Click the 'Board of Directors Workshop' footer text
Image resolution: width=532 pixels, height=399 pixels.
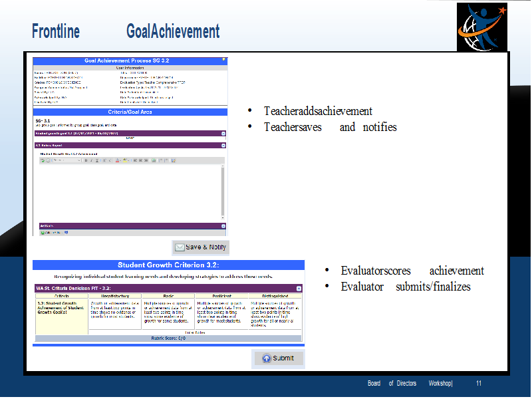pyautogui.click(x=410, y=384)
